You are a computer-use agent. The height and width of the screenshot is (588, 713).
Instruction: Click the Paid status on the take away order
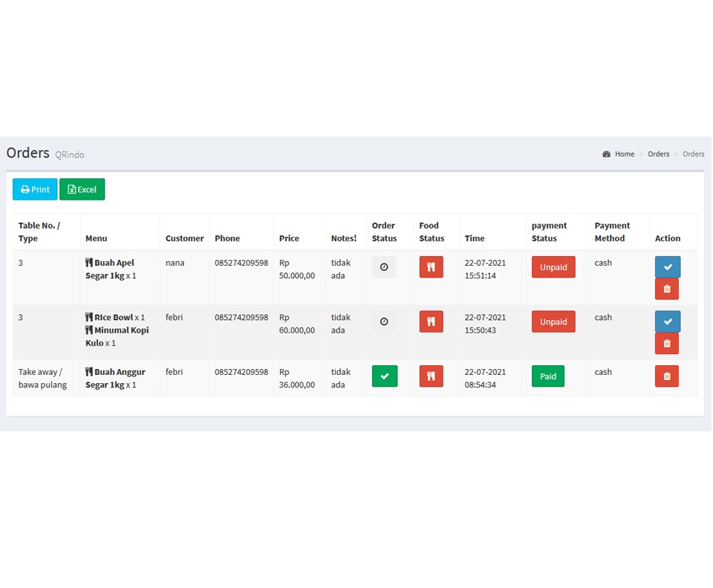pyautogui.click(x=548, y=376)
